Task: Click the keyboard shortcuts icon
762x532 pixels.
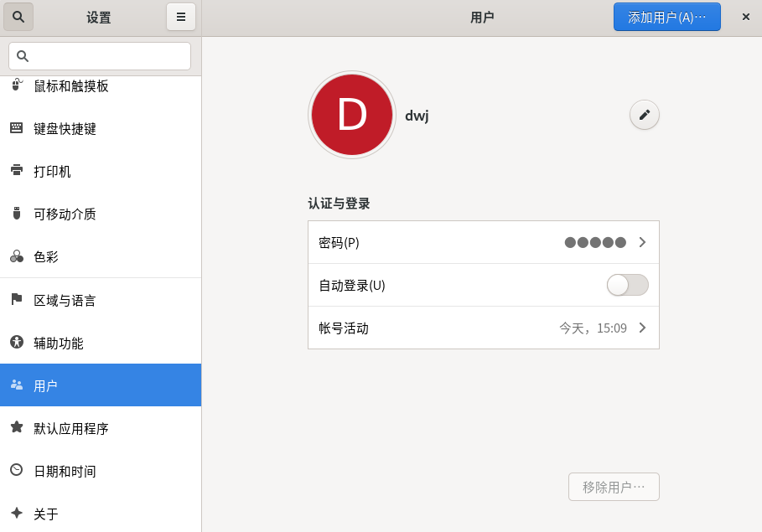Action: [x=17, y=127]
